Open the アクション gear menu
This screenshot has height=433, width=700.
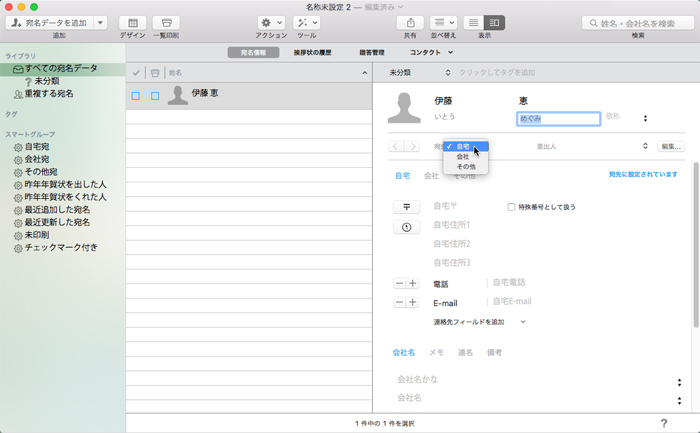(x=270, y=22)
